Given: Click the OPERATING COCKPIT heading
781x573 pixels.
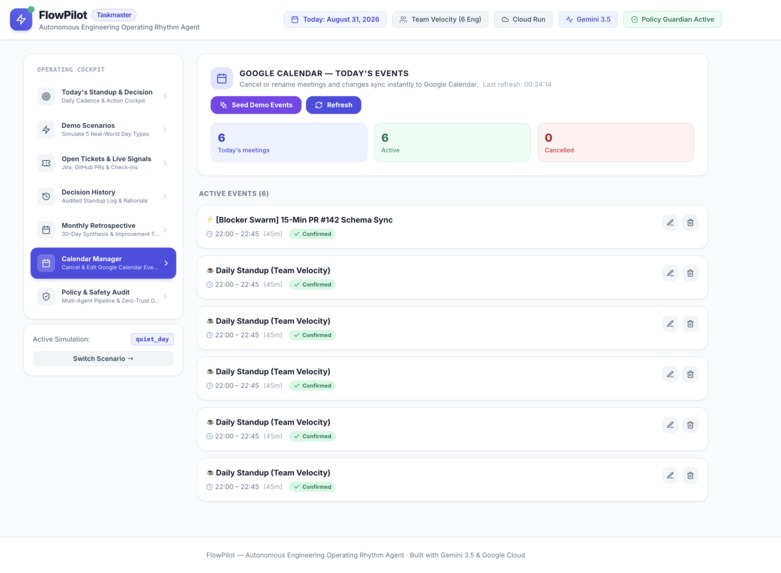Looking at the screenshot, I should point(71,70).
